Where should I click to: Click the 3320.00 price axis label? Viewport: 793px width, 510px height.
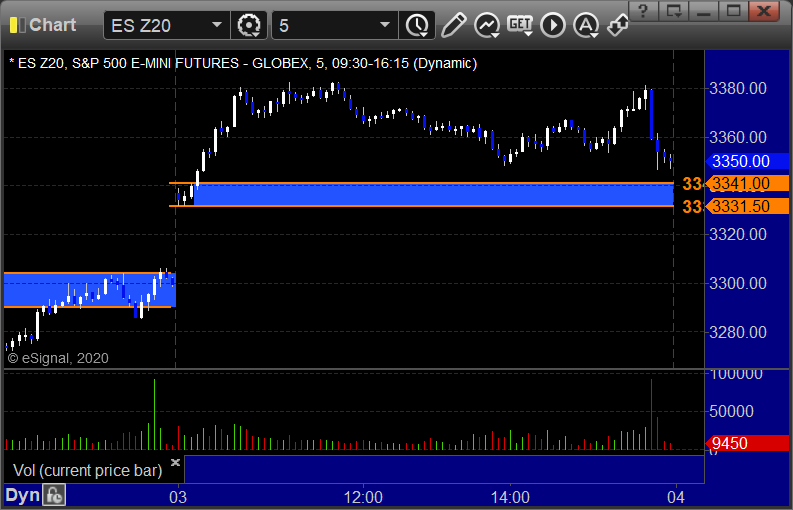(x=738, y=234)
